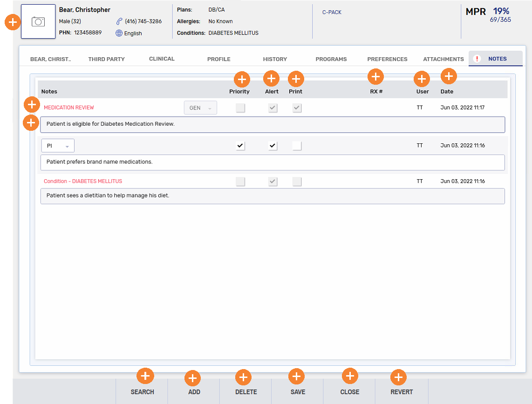This screenshot has height=404, width=532.
Task: Click the Print column header
Action: tap(295, 92)
